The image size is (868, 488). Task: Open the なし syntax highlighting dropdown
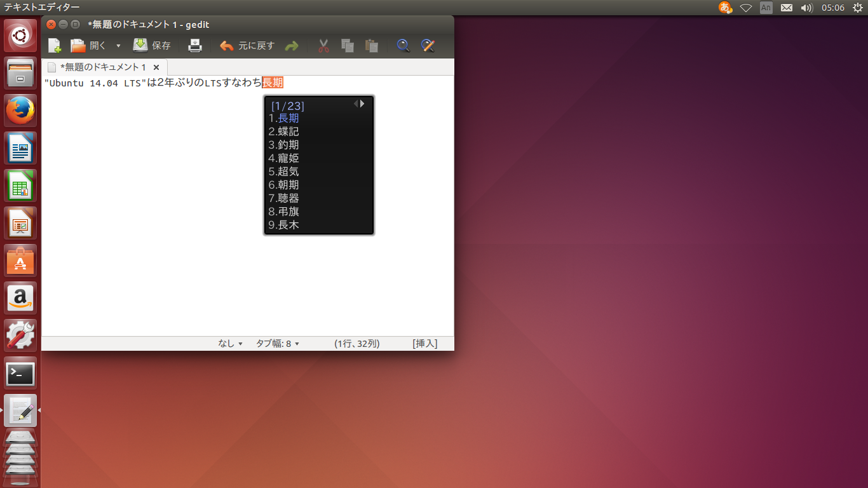(230, 344)
